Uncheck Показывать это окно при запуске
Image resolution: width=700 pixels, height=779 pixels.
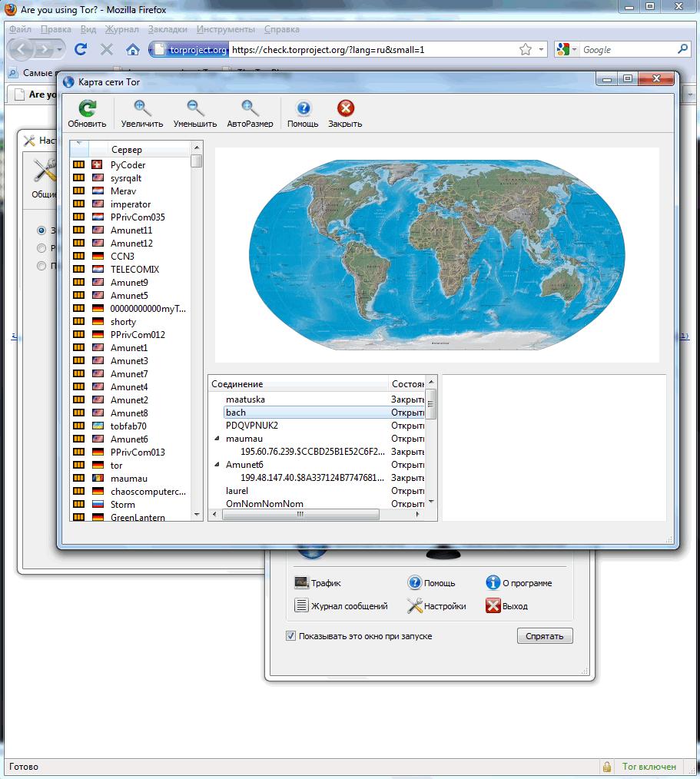tap(290, 635)
